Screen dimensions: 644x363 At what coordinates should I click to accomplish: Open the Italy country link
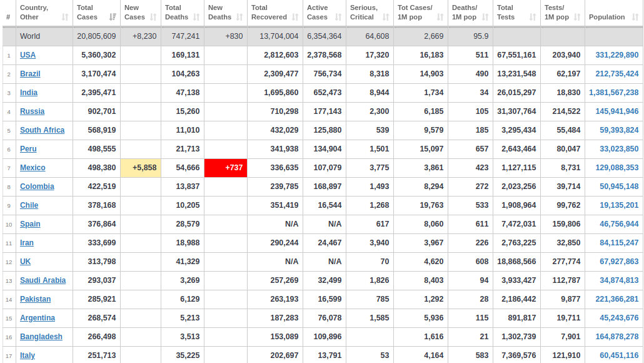point(28,355)
